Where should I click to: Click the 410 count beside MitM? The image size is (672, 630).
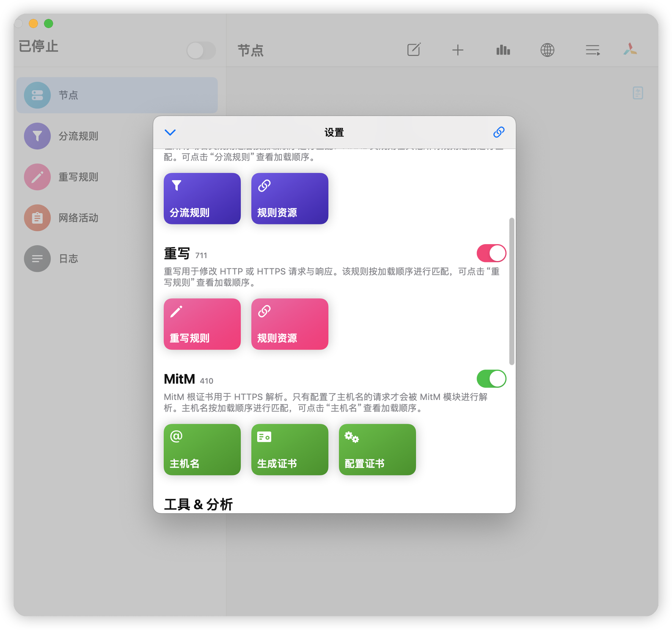(x=207, y=381)
